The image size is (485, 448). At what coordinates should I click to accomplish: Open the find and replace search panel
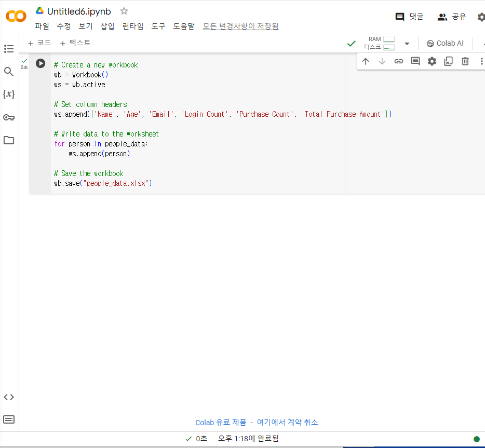click(9, 72)
